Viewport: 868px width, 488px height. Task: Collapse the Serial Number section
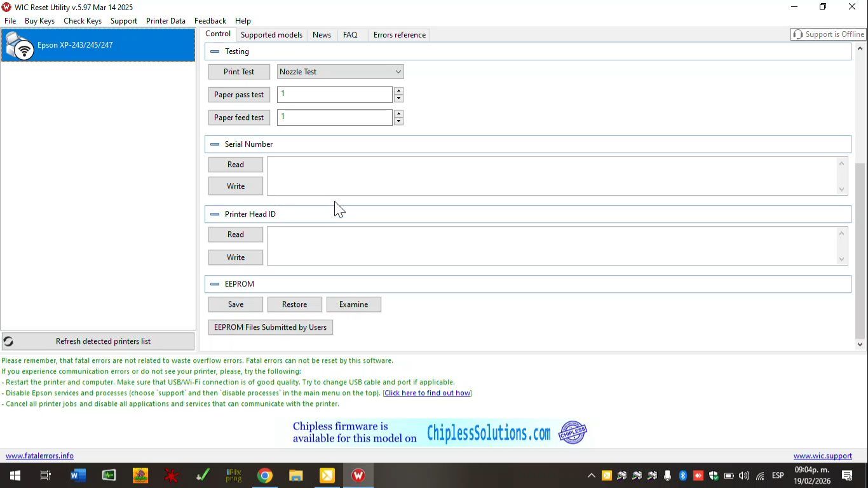click(x=215, y=144)
